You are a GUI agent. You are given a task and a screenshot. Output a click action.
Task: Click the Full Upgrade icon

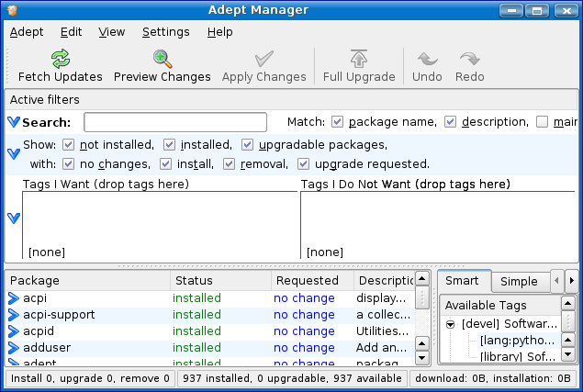[x=359, y=60]
